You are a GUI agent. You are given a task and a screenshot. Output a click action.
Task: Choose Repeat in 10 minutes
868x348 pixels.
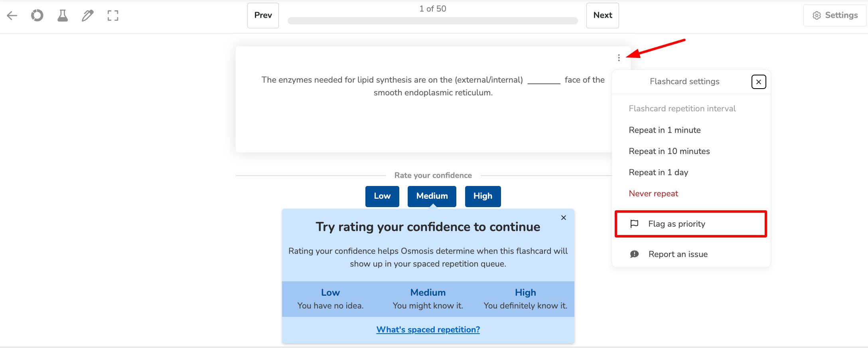coord(669,151)
